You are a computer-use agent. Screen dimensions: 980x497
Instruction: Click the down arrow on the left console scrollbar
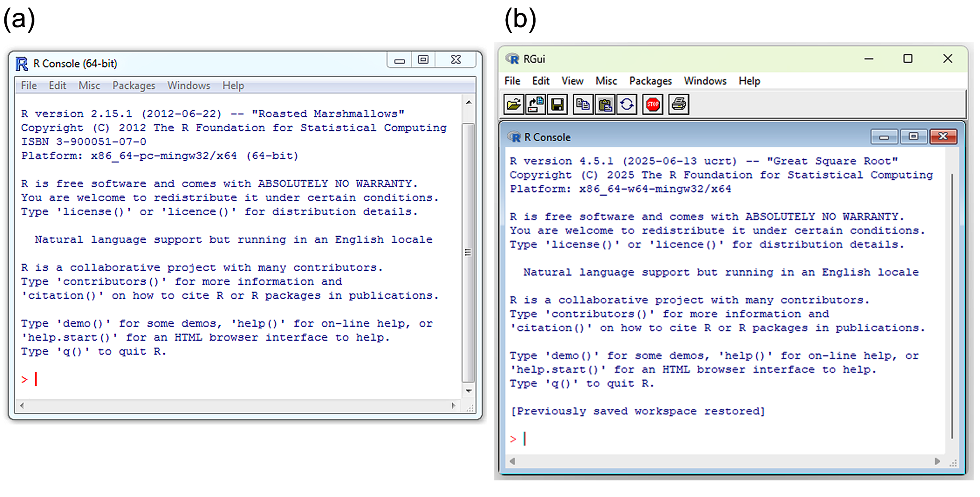(468, 391)
